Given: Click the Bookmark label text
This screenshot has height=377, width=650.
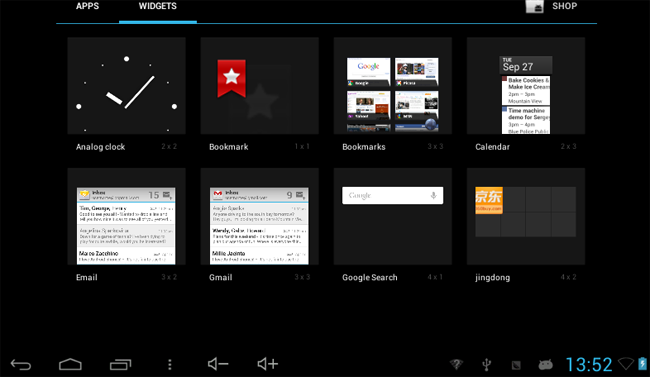Looking at the screenshot, I should coord(228,147).
